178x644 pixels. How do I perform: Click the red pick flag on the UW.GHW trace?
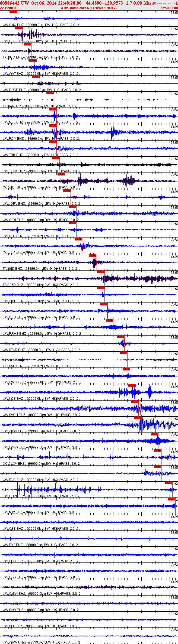tap(169, 483)
